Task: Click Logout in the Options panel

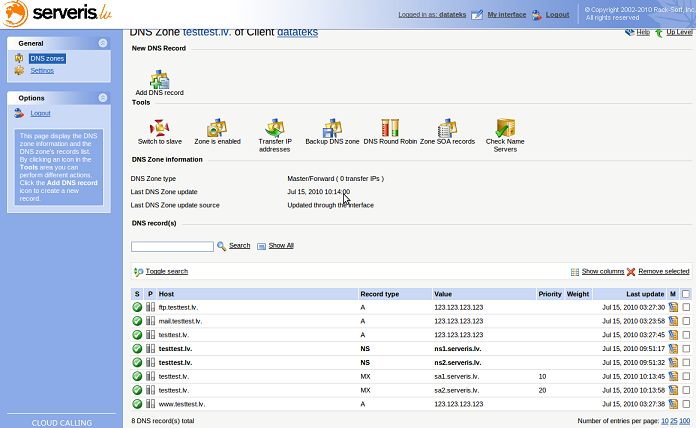Action: (x=40, y=113)
